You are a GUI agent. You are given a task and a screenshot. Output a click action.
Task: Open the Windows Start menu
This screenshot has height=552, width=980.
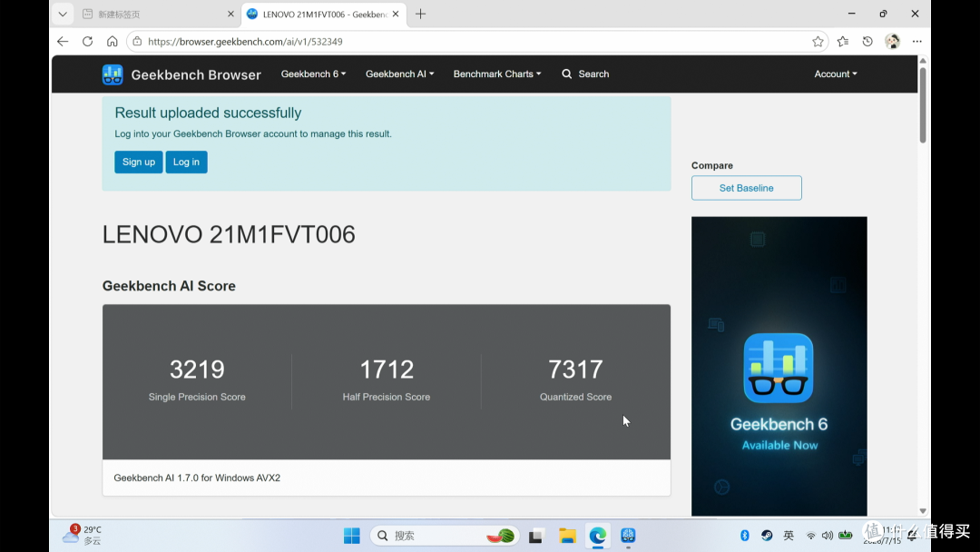tap(352, 536)
